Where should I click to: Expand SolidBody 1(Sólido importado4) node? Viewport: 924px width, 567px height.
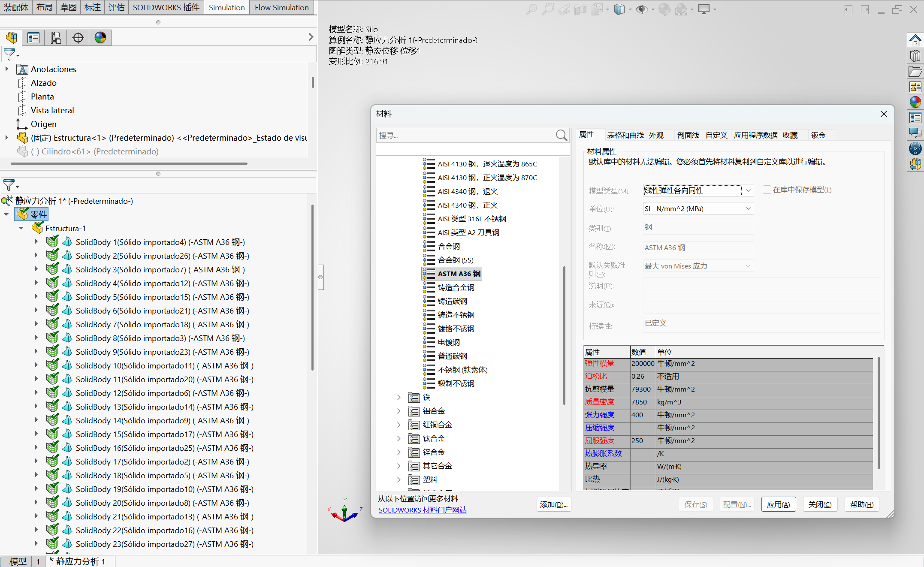(36, 242)
